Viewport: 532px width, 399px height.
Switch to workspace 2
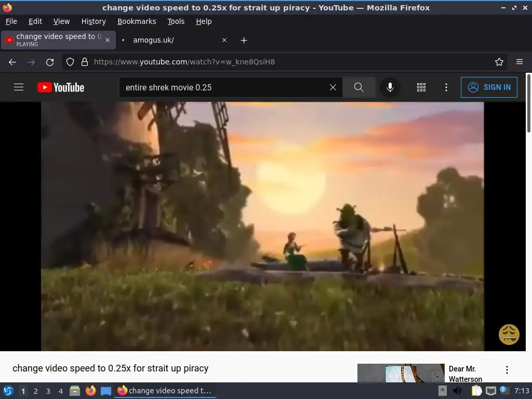coord(36,391)
